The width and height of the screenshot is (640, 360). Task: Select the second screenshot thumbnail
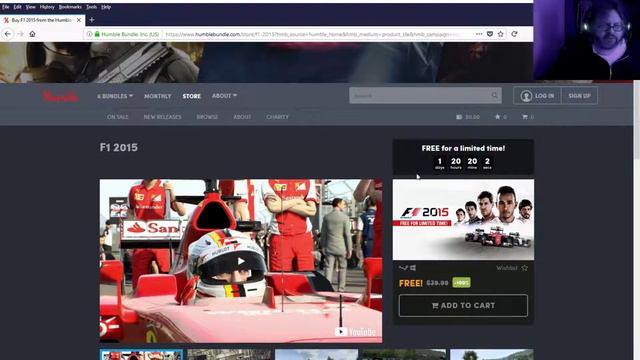pos(229,355)
